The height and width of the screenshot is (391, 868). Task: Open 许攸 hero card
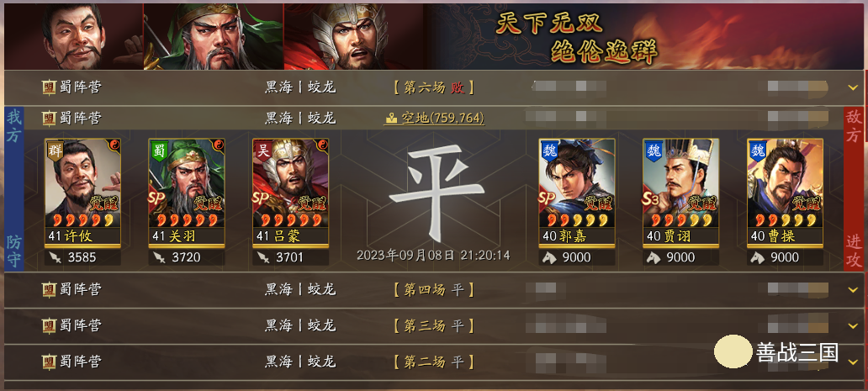click(x=82, y=193)
